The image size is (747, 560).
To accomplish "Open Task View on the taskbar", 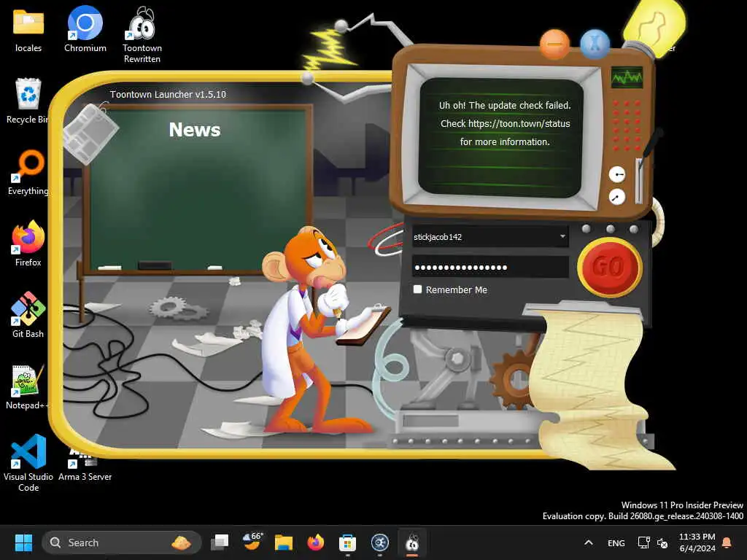I will 220,542.
